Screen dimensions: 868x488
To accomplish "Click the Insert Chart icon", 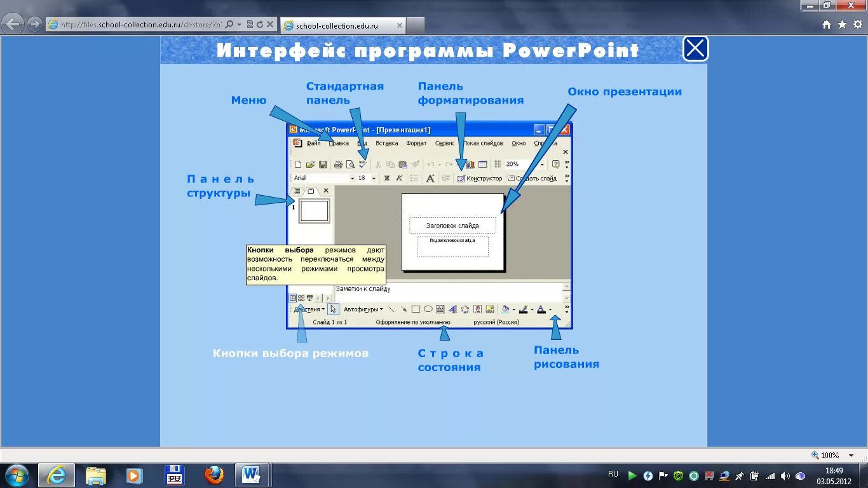I will point(470,165).
